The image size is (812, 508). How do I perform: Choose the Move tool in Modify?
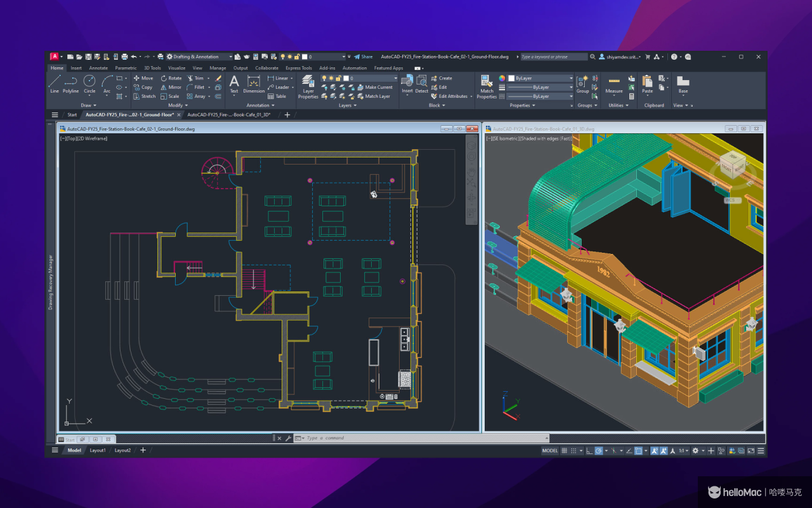point(143,78)
